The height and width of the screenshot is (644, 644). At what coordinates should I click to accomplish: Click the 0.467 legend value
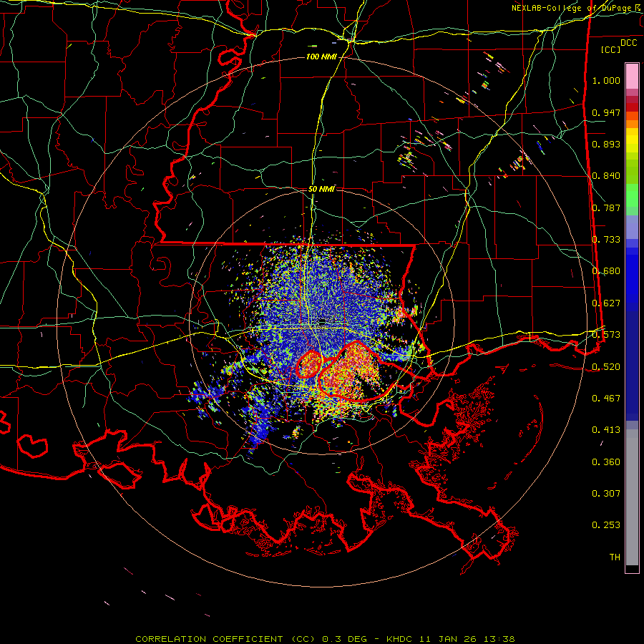606,398
